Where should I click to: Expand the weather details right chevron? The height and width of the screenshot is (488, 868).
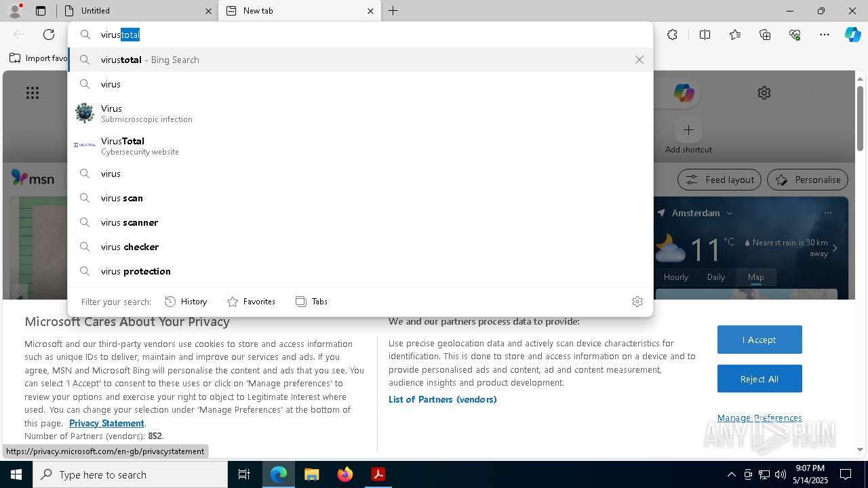coord(835,248)
